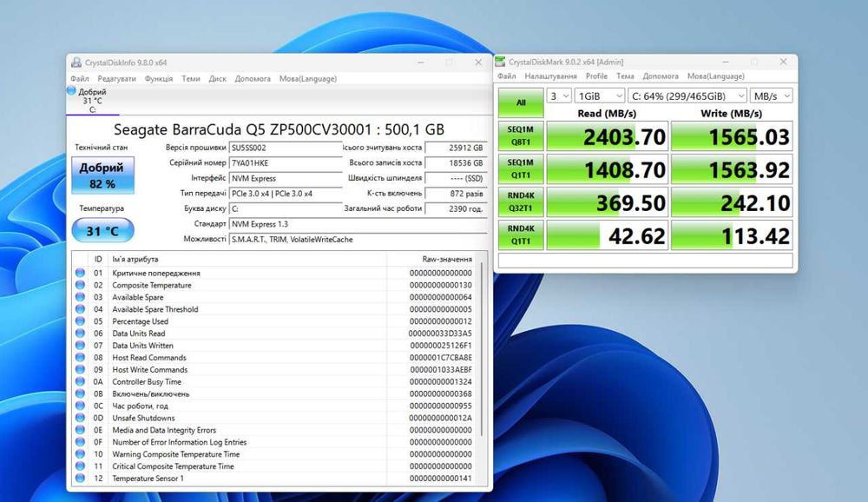Click the CrystalDiskInfo title bar app icon

coord(76,63)
